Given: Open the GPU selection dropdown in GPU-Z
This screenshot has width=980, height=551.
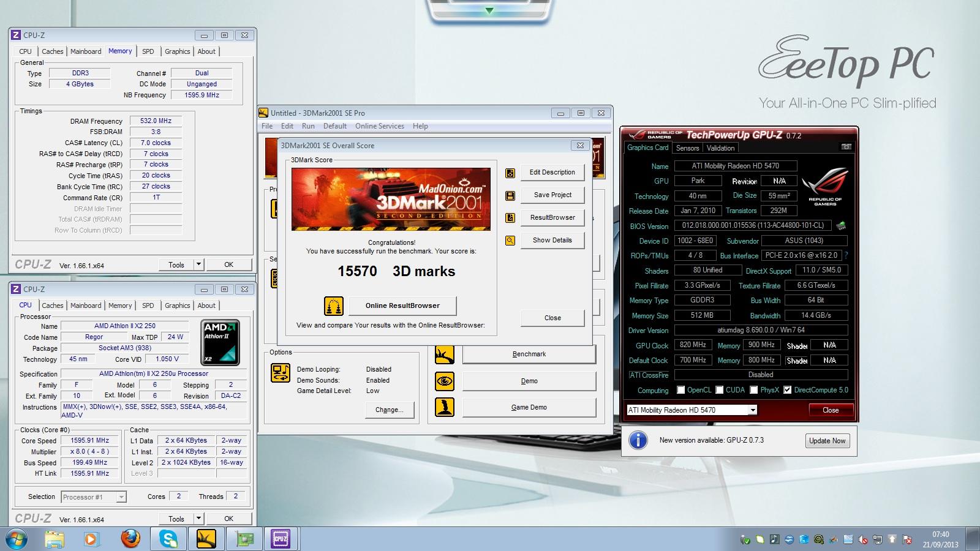Looking at the screenshot, I should click(753, 410).
